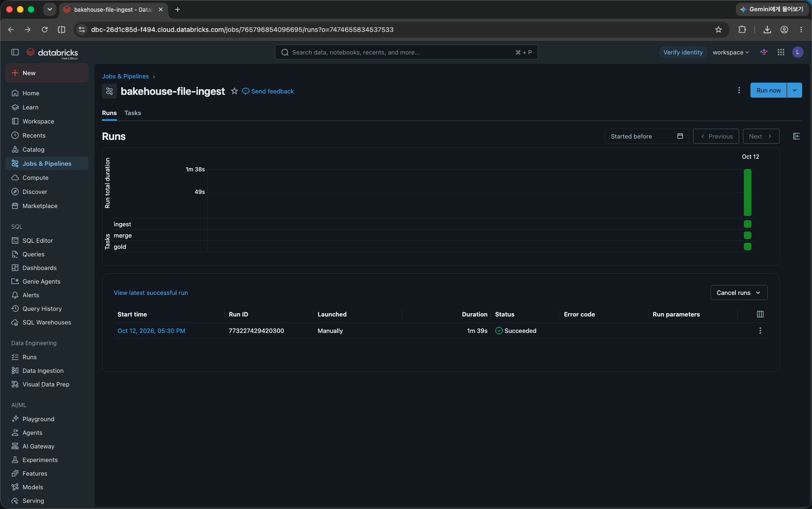Go to Home in sidebar
The image size is (812, 509).
tap(47, 93)
